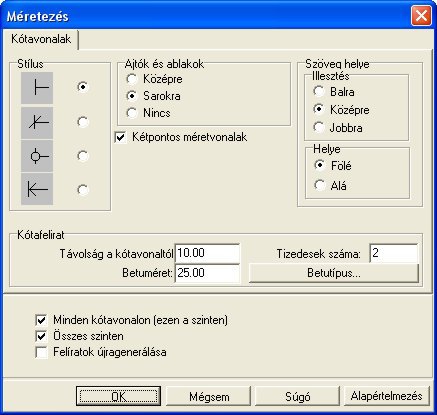The width and height of the screenshot is (437, 415).
Task: Close the Méretezés dialog
Action: click(x=421, y=16)
